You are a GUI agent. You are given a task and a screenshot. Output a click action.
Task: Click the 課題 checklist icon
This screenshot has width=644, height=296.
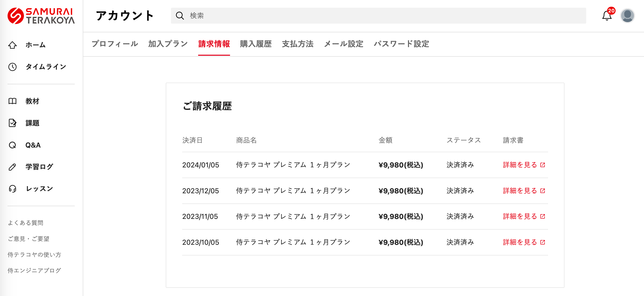[12, 123]
